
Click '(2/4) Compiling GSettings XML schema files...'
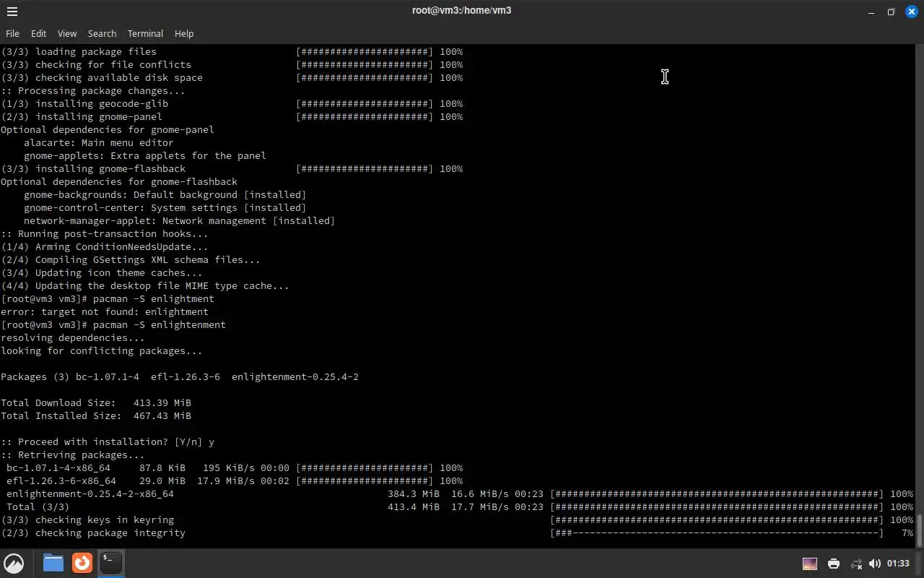[131, 260]
